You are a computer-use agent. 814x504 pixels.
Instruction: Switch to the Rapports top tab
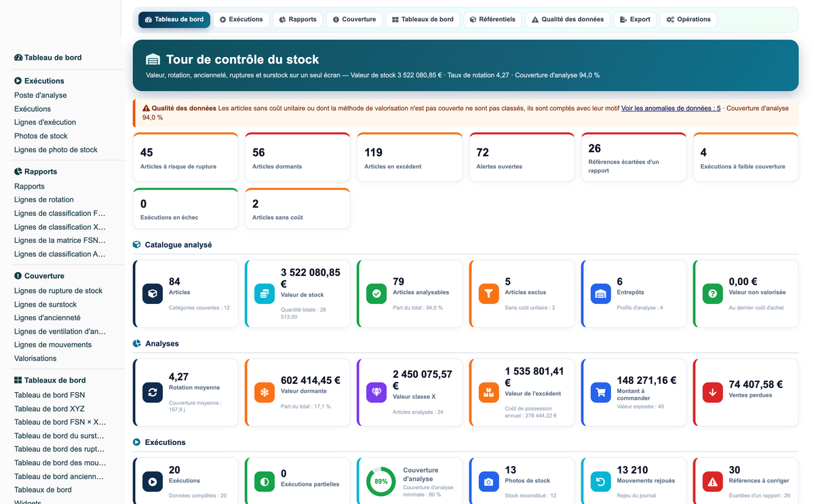click(x=298, y=20)
